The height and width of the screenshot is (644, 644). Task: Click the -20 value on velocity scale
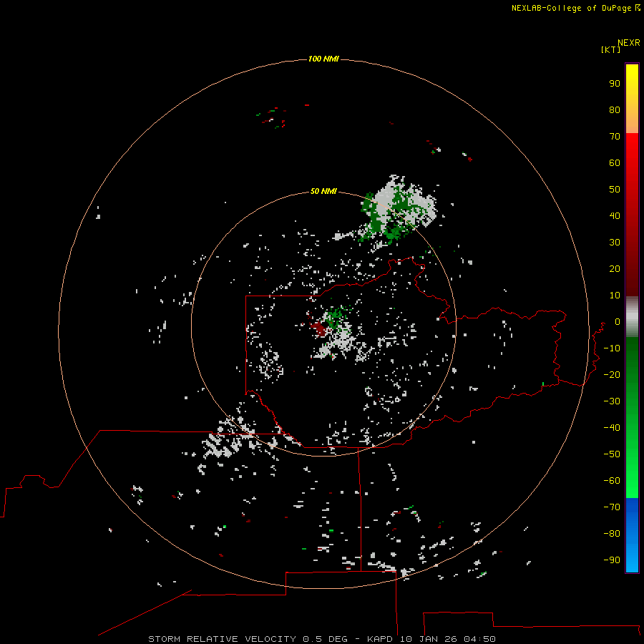612,374
